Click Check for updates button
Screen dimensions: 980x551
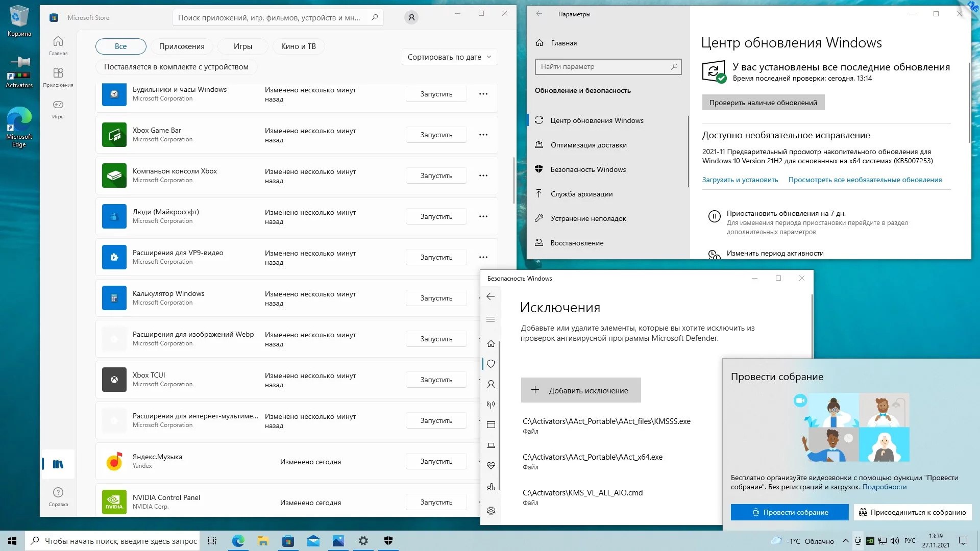coord(763,103)
